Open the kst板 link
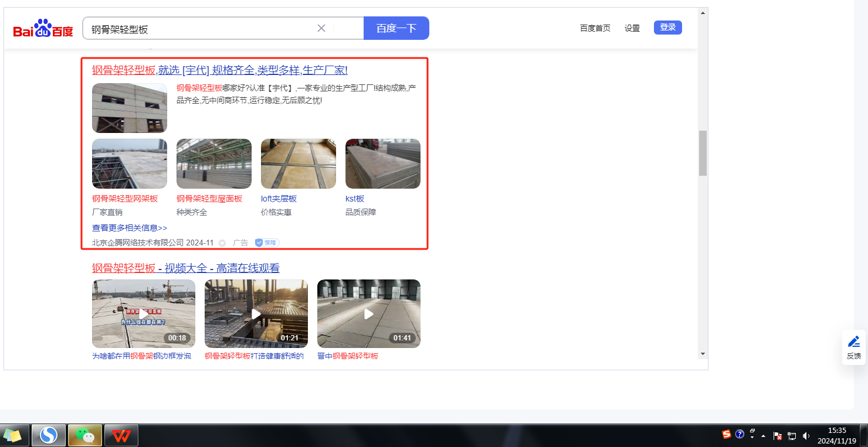 pyautogui.click(x=355, y=199)
